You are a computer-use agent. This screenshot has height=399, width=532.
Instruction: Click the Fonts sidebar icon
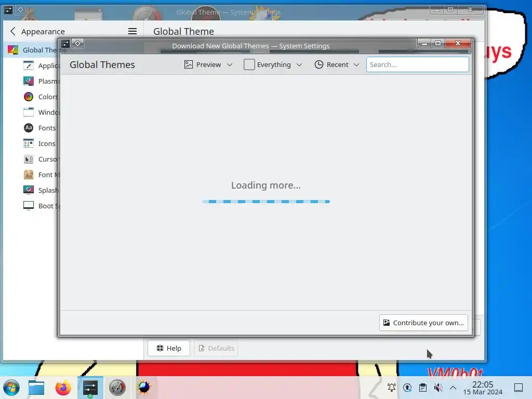point(29,128)
